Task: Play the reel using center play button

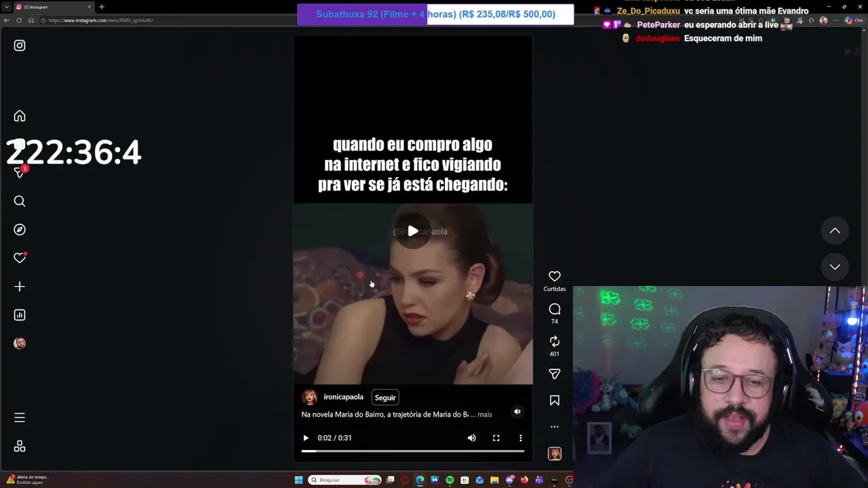Action: point(413,231)
